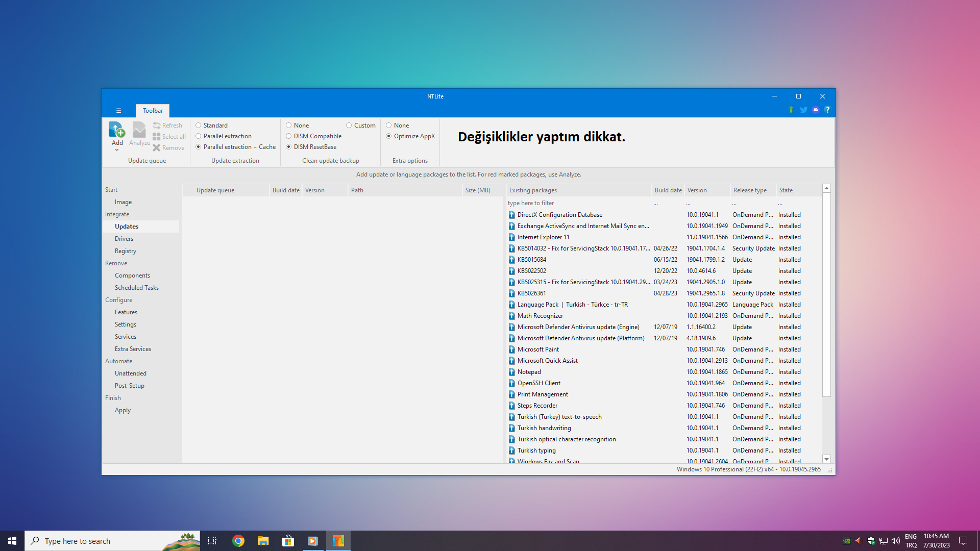
Task: Choose None under Extra options
Action: point(389,126)
